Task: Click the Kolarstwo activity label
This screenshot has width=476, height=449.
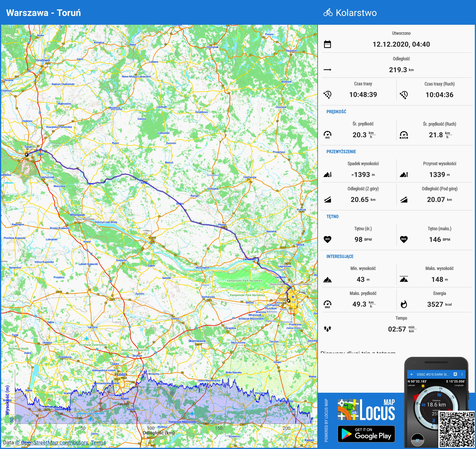Action: (x=356, y=13)
